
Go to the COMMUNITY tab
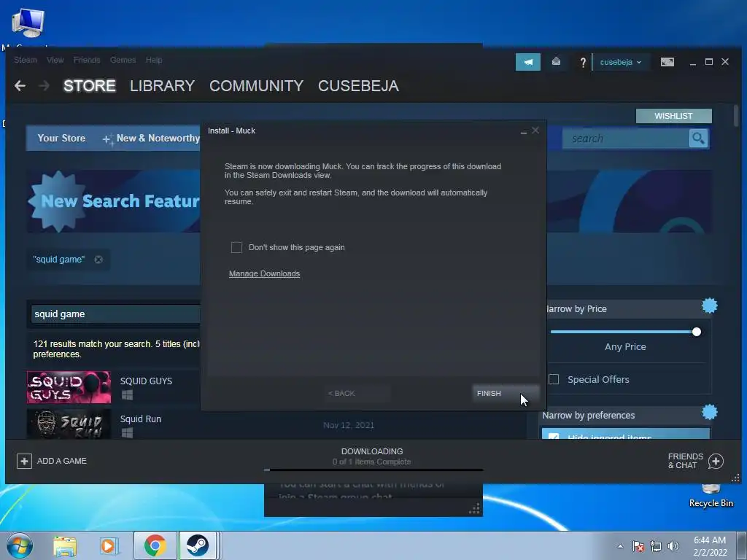256,86
